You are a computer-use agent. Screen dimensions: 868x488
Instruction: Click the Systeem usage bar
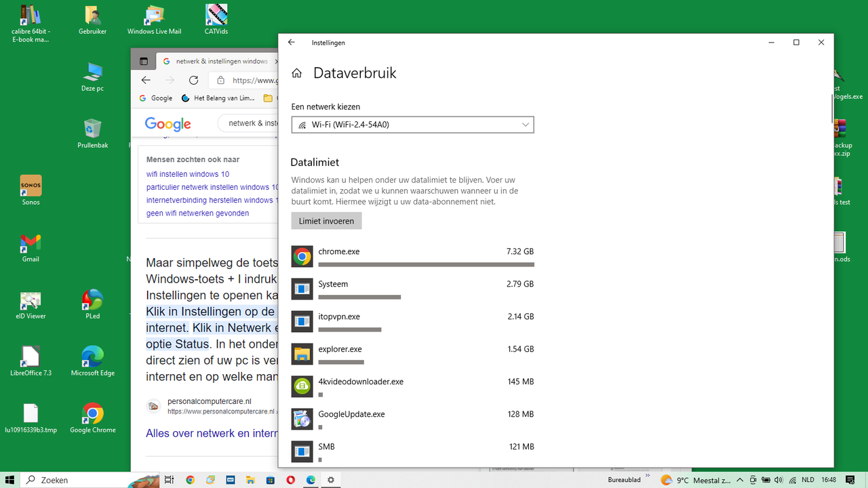click(359, 297)
